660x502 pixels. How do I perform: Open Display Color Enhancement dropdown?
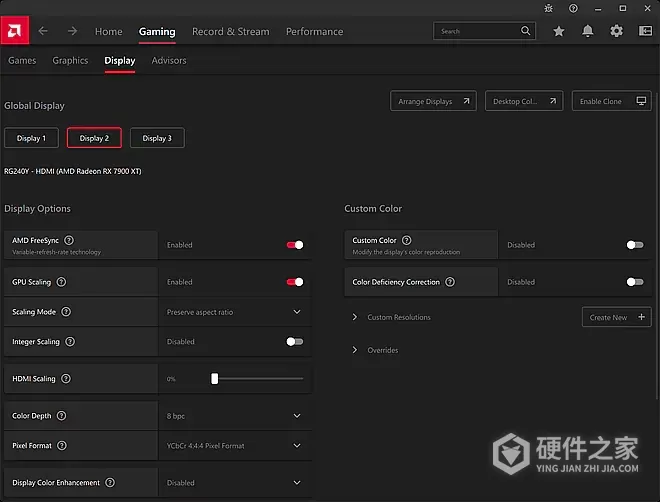235,483
